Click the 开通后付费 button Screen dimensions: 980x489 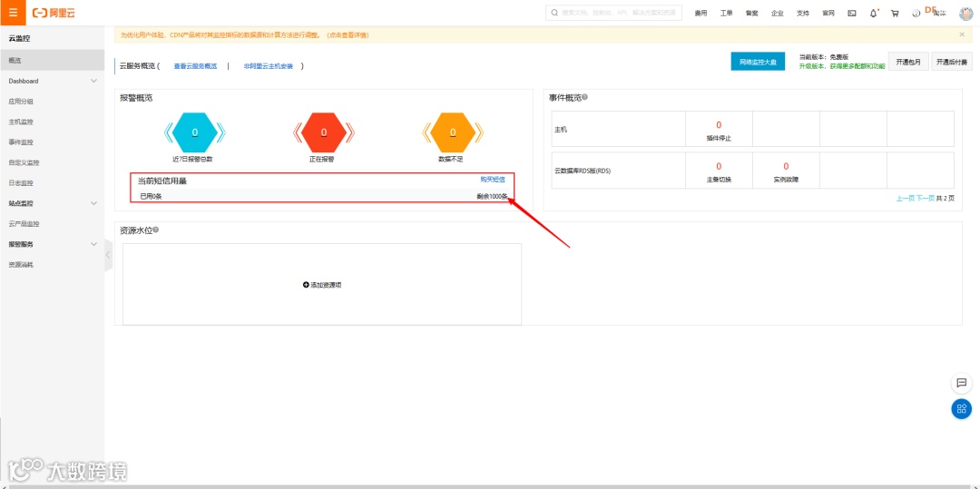[952, 62]
